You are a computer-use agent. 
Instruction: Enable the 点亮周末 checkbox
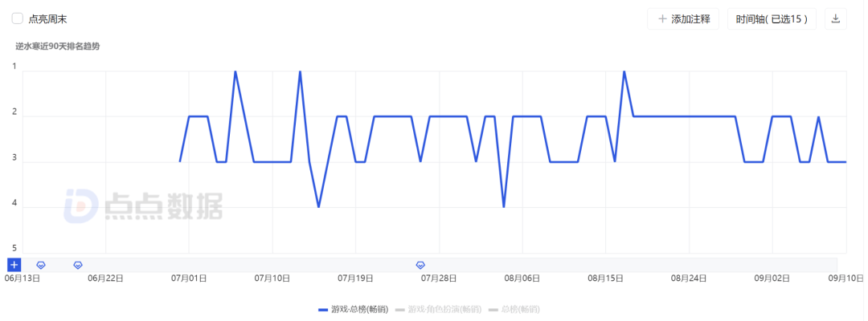coord(17,19)
